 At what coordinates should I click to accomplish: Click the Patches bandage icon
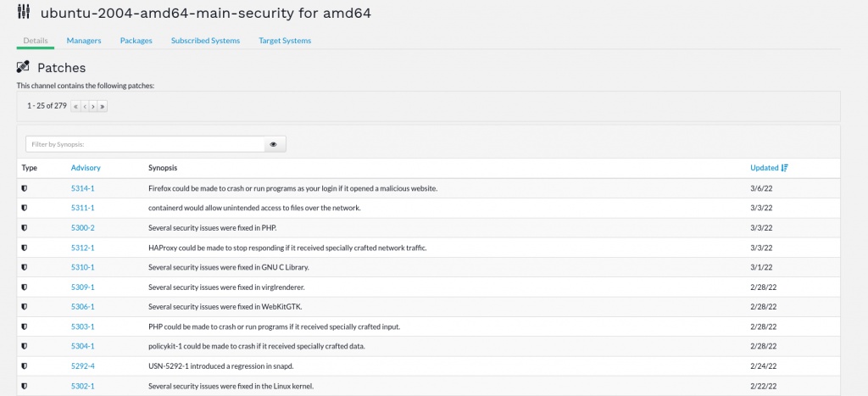[24, 67]
